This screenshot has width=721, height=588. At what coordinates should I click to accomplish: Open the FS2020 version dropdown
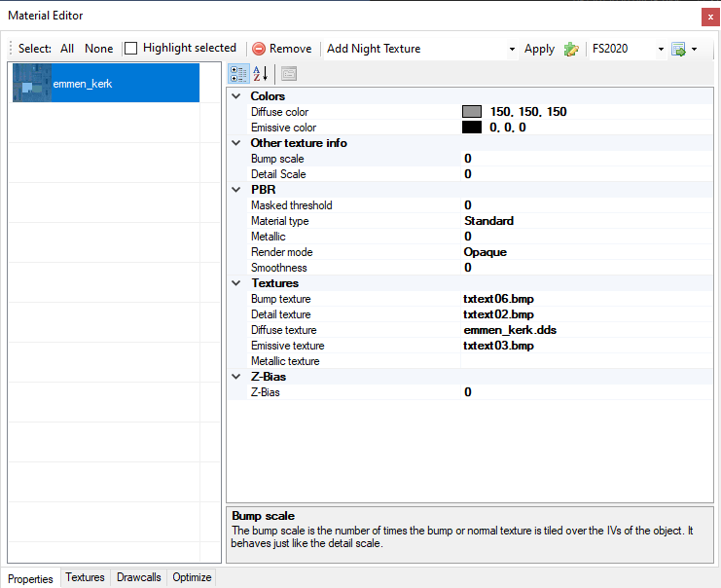[661, 49]
